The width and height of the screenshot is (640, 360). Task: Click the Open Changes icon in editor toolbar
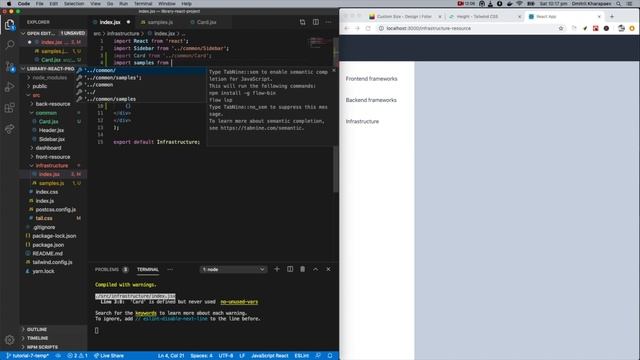(x=302, y=22)
